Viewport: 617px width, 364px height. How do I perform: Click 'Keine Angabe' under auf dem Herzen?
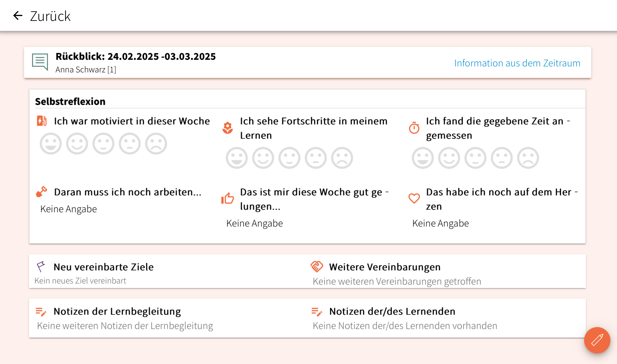[440, 223]
